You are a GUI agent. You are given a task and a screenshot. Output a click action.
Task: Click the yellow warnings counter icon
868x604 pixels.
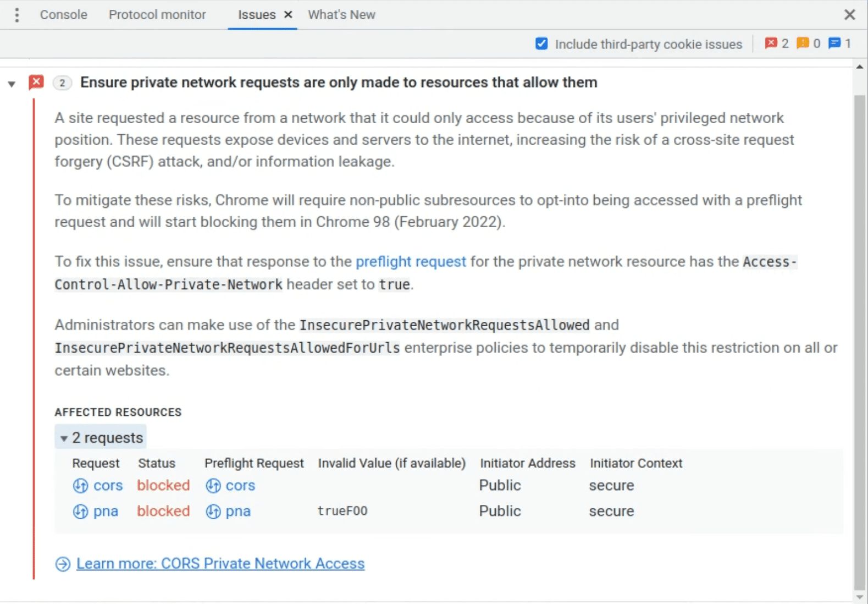804,43
